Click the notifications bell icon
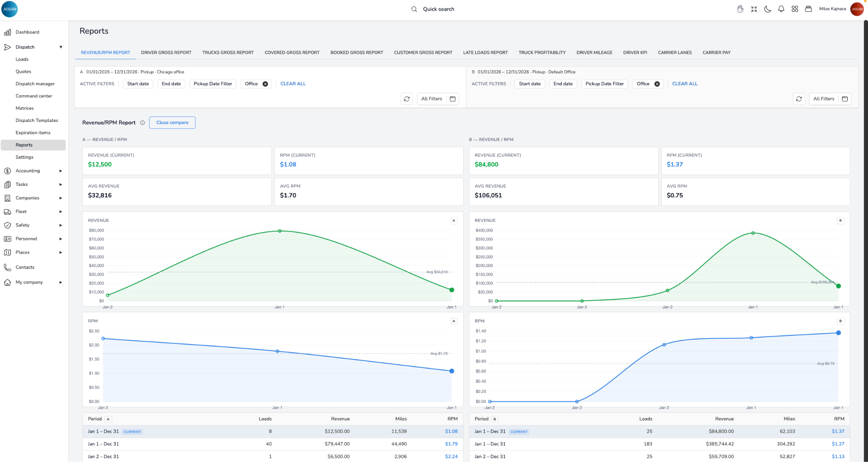 point(781,9)
